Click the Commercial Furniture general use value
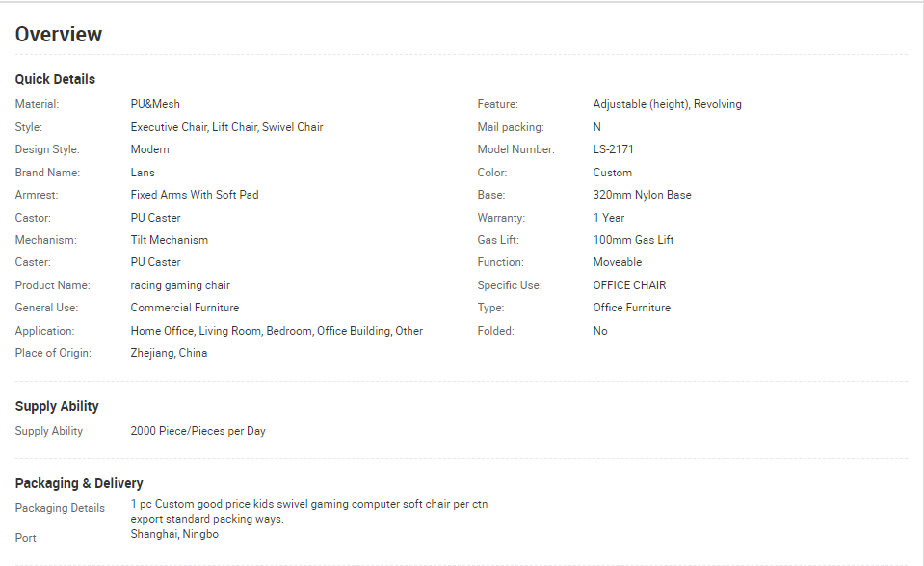Image resolution: width=924 pixels, height=566 pixels. 184,308
